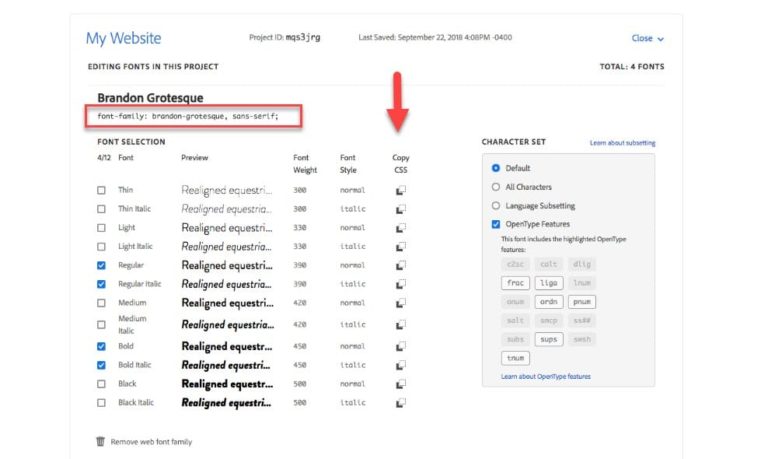The width and height of the screenshot is (768, 459).
Task: Check the Black Italic checkbox
Action: coord(101,403)
